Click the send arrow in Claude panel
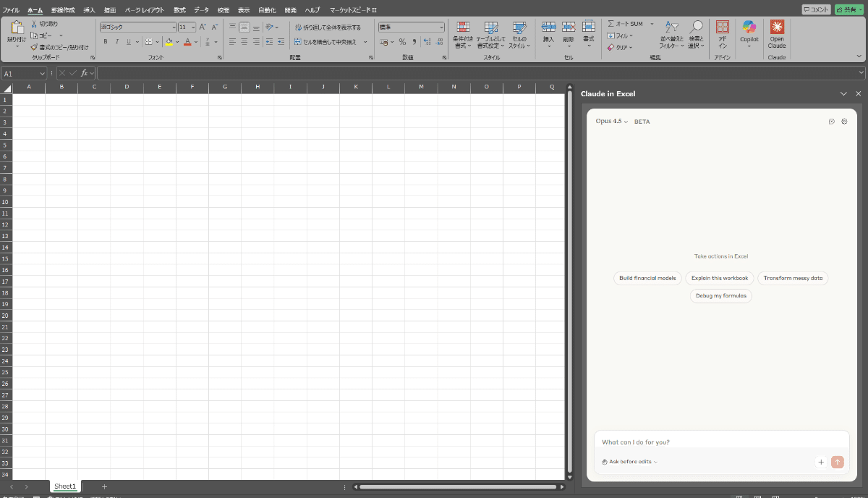 (x=838, y=462)
